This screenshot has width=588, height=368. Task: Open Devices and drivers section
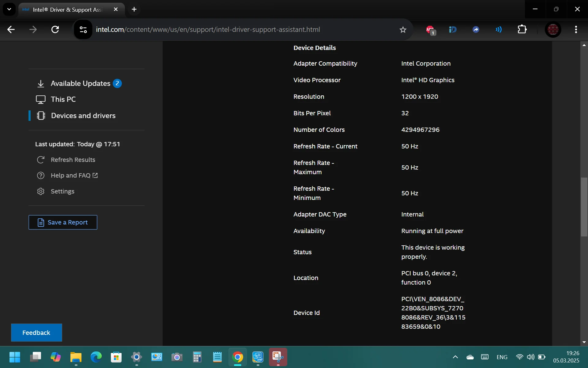point(83,116)
